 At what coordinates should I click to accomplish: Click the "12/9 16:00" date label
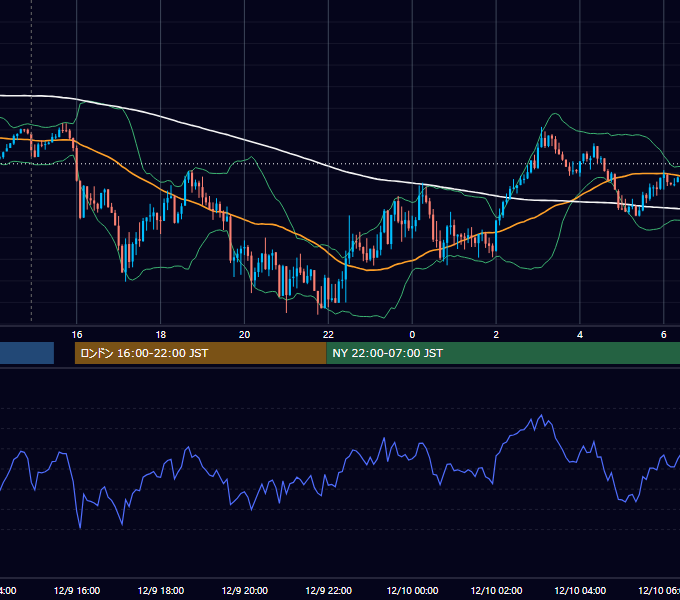click(x=77, y=590)
